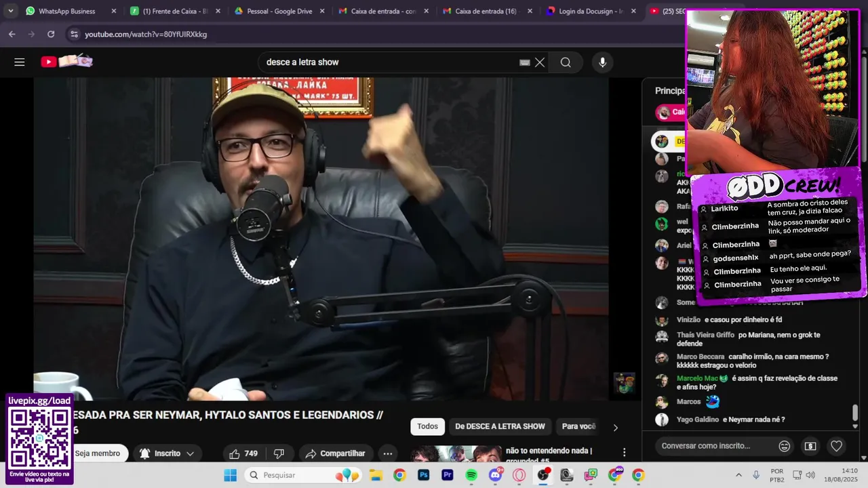868x488 pixels.
Task: Send a Super Chat via dollar icon
Action: [810, 446]
